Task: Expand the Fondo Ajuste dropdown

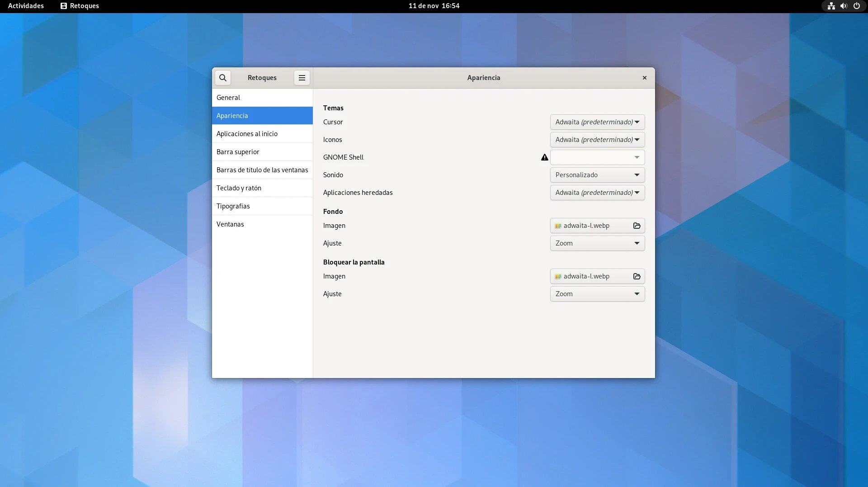Action: (x=597, y=243)
